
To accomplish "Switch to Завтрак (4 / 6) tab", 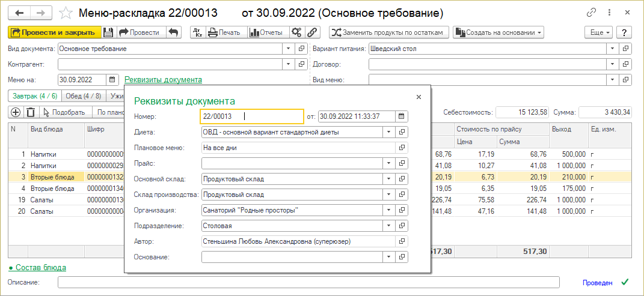I will [x=35, y=96].
